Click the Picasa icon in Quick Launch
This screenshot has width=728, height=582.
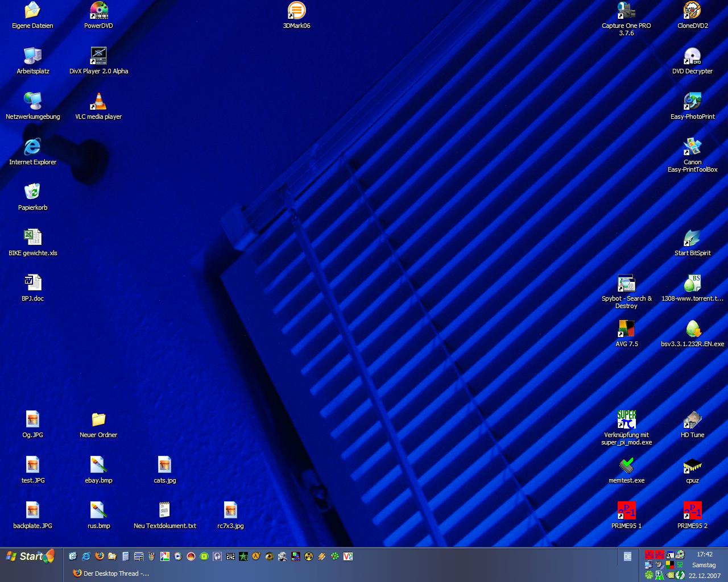pyautogui.click(x=164, y=556)
